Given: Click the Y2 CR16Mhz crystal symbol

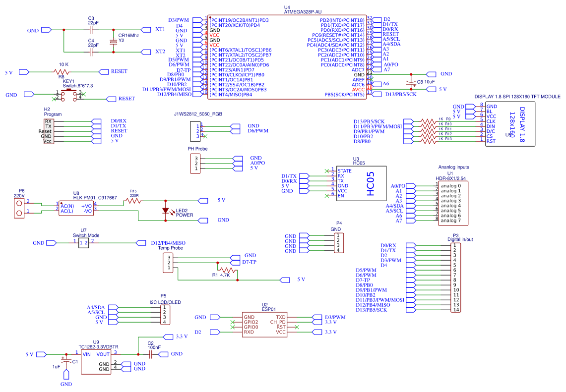Looking at the screenshot, I should coord(113,42).
